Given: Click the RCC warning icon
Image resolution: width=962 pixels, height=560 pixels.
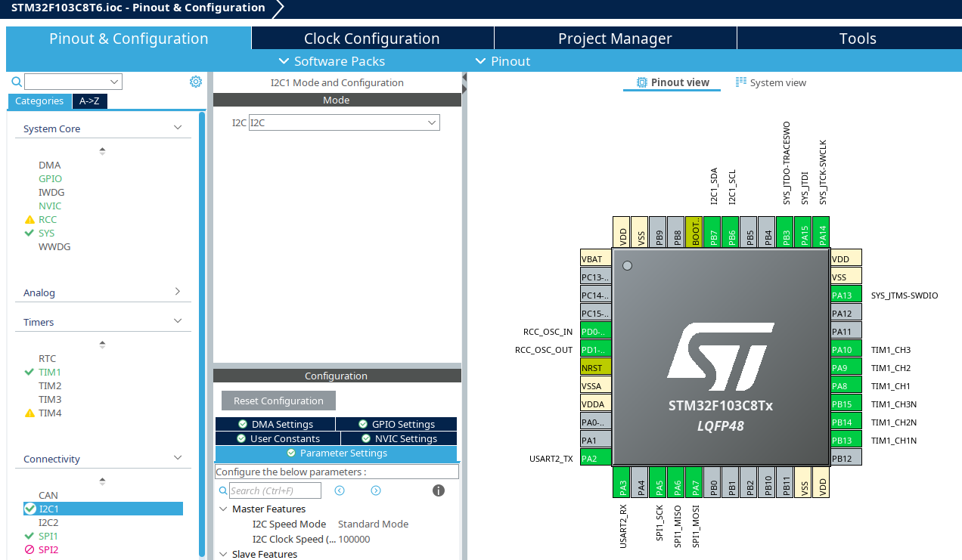Looking at the screenshot, I should click(x=29, y=220).
